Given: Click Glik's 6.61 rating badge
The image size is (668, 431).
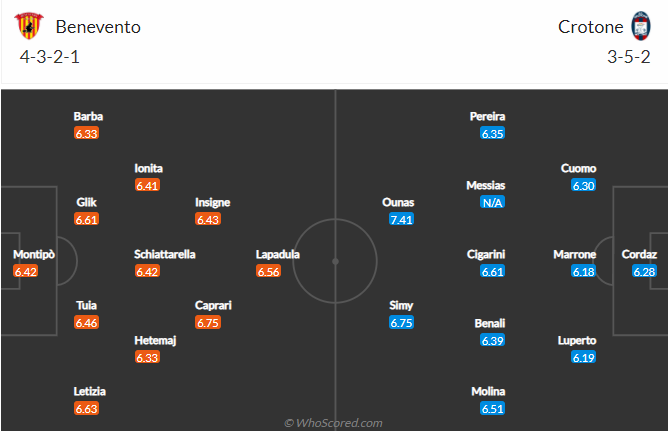Looking at the screenshot, I should pos(86,219).
